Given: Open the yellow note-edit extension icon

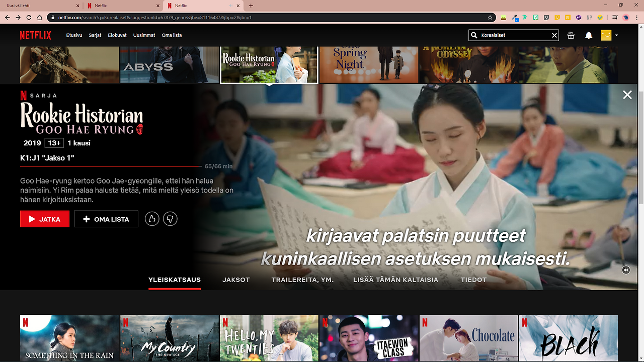Looking at the screenshot, I should pyautogui.click(x=568, y=17).
